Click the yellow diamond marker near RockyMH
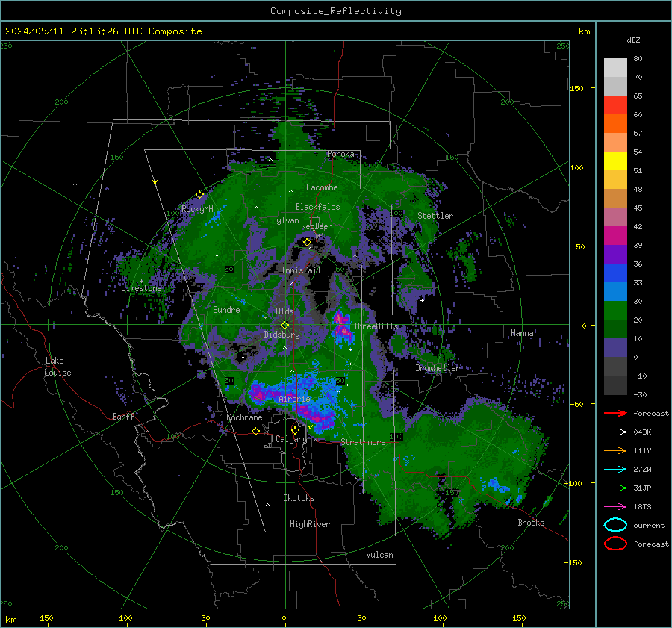Image resolution: width=672 pixels, height=628 pixels. [x=199, y=195]
